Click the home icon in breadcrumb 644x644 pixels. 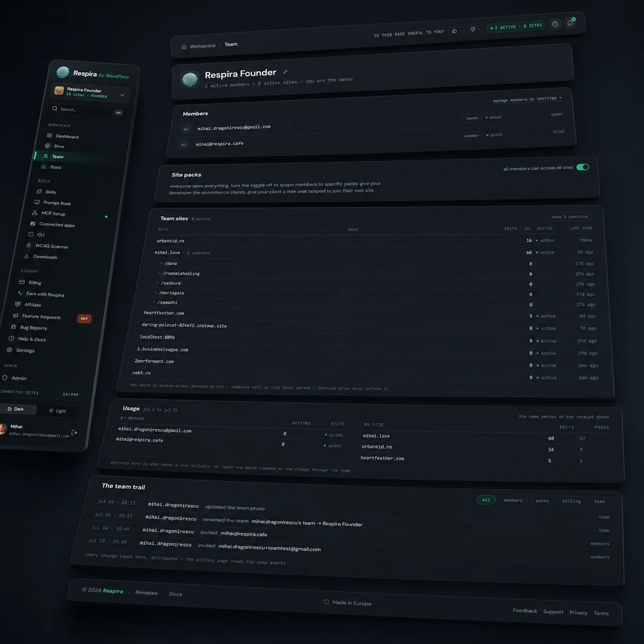(184, 47)
